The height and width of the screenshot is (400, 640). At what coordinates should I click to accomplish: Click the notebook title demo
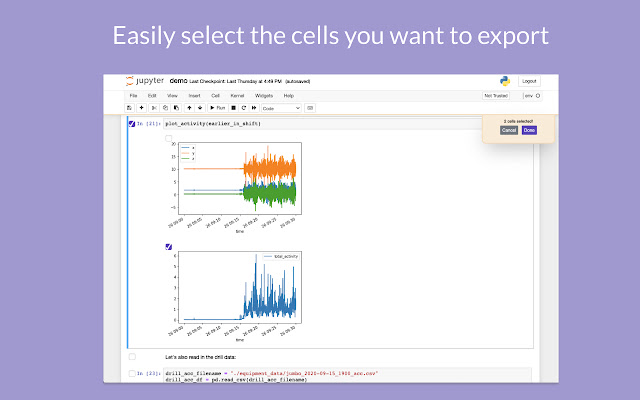[x=178, y=81]
